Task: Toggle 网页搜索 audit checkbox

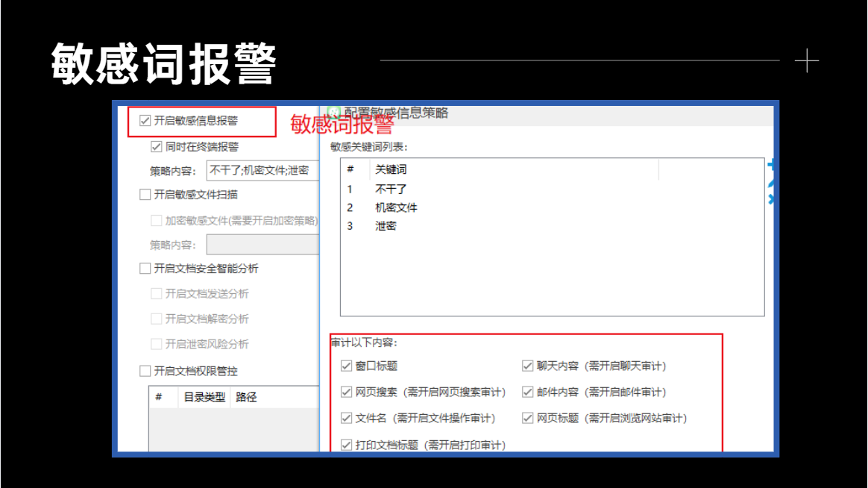Action: [347, 392]
